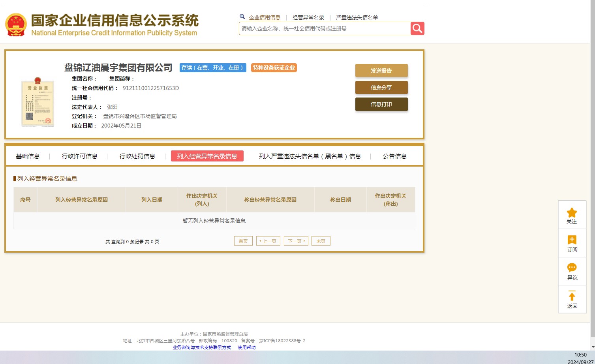Click the 特种设备获证企业 badge
Screen dimensions: 595x364
point(274,68)
